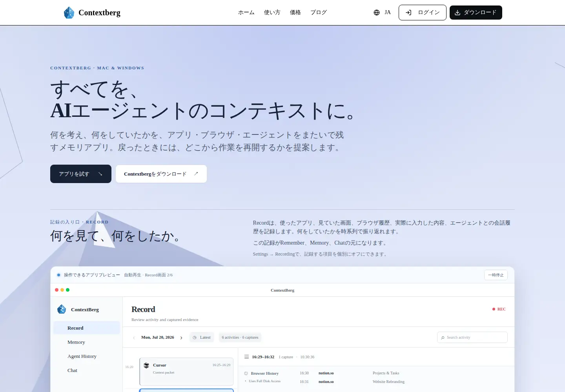This screenshot has height=392, width=565.
Task: Click the red REC indicator
Action: pyautogui.click(x=499, y=309)
